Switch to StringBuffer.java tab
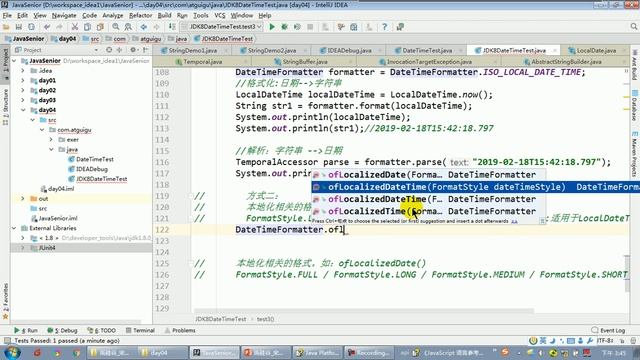The image size is (640, 360). click(x=305, y=62)
